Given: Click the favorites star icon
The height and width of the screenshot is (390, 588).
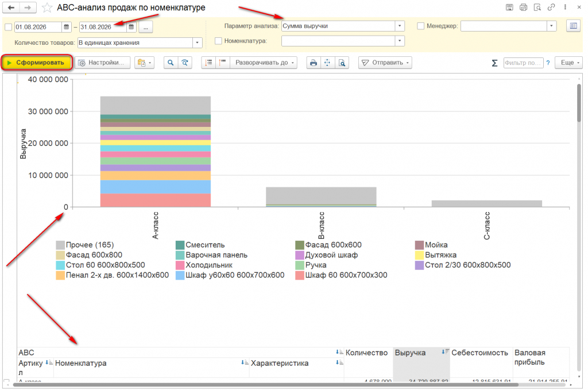Looking at the screenshot, I should tap(47, 7).
